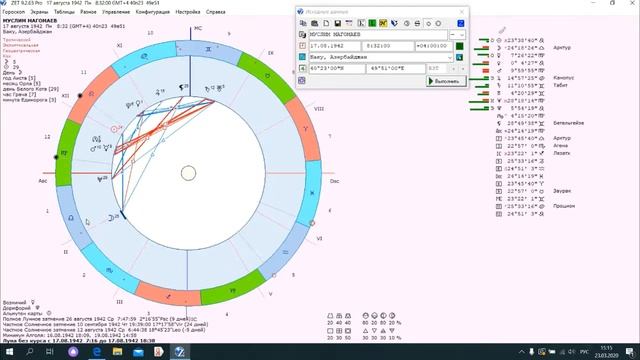Screen dimensions: 640x360
Task: Click the Moon symbol in lower left chart
Action: tap(111, 218)
